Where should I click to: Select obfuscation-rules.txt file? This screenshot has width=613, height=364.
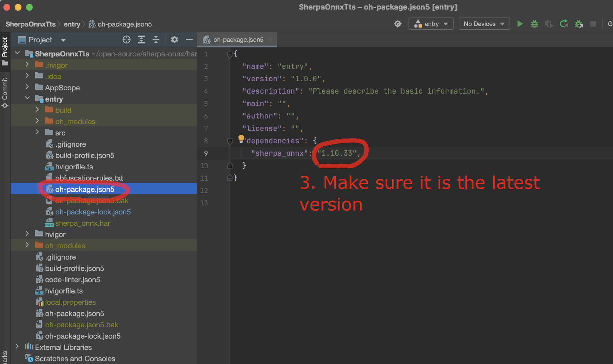pos(89,178)
